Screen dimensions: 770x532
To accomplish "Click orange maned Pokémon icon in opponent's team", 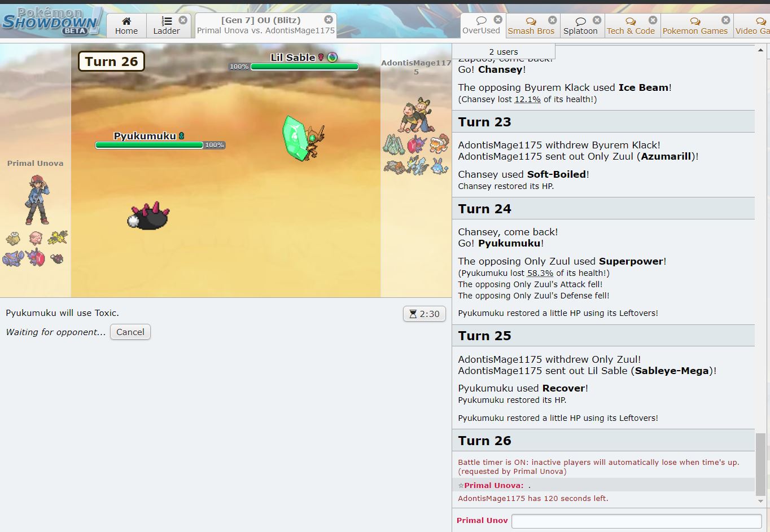I will coord(439,144).
